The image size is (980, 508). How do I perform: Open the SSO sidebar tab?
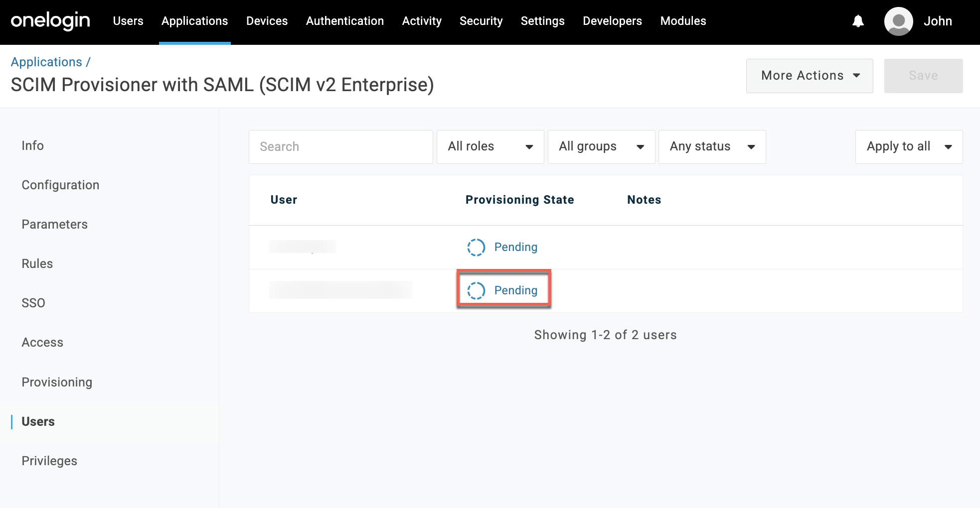click(x=33, y=303)
